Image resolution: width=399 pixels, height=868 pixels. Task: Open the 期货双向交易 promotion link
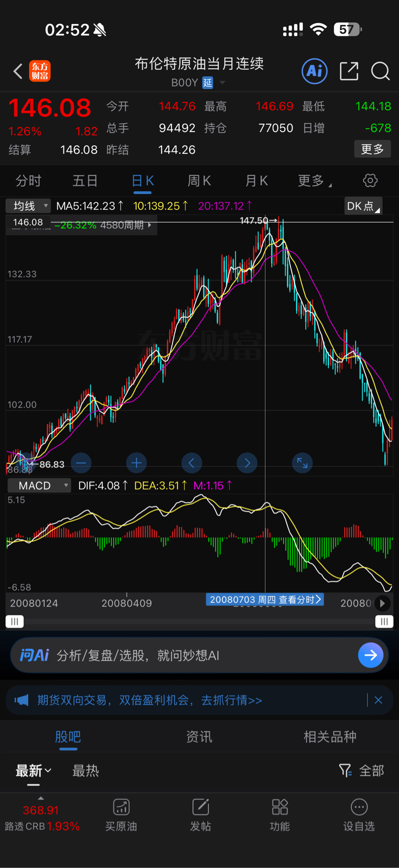click(150, 700)
